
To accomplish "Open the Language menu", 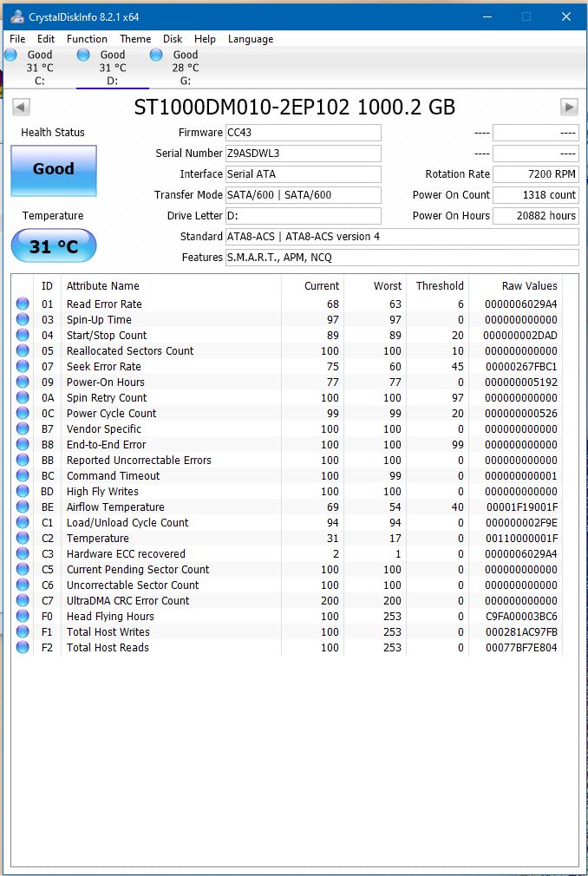I will [x=250, y=39].
